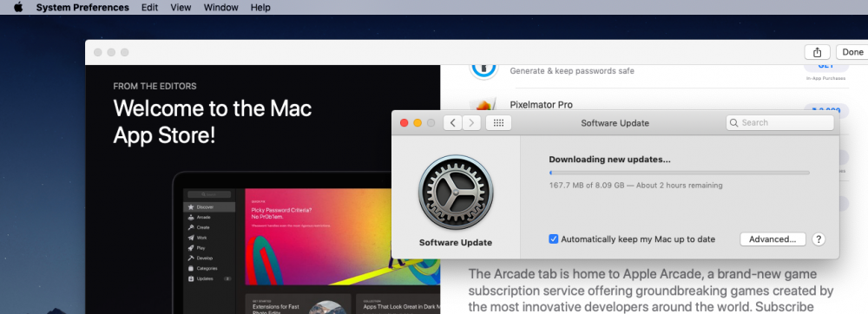Open the Help menu
This screenshot has height=314, width=868.
pyautogui.click(x=260, y=7)
